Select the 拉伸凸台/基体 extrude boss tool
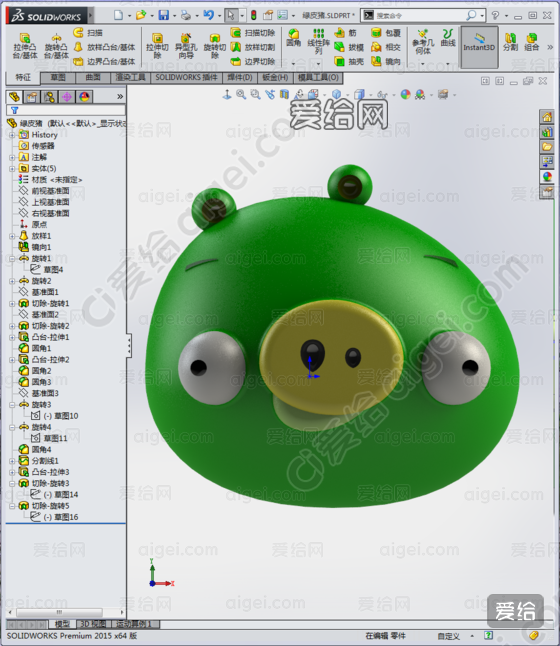 pos(24,47)
